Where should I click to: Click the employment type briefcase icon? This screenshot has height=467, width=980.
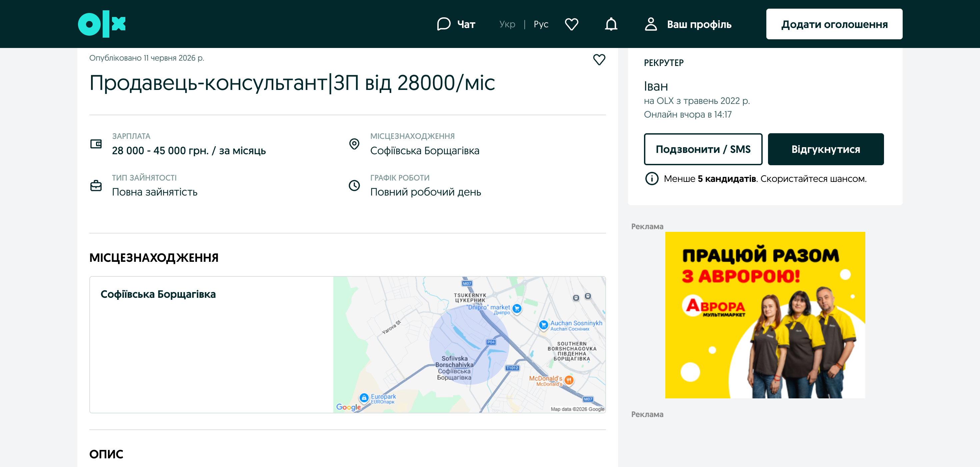(96, 185)
